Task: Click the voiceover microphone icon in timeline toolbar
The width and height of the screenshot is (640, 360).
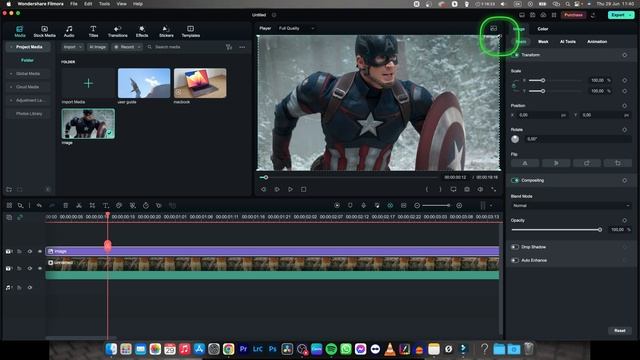Action: coord(364,205)
